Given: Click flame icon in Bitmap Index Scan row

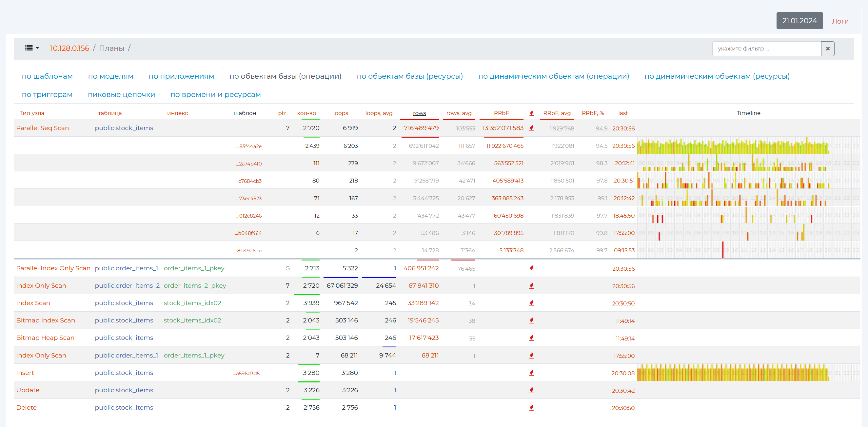Looking at the screenshot, I should (x=531, y=320).
